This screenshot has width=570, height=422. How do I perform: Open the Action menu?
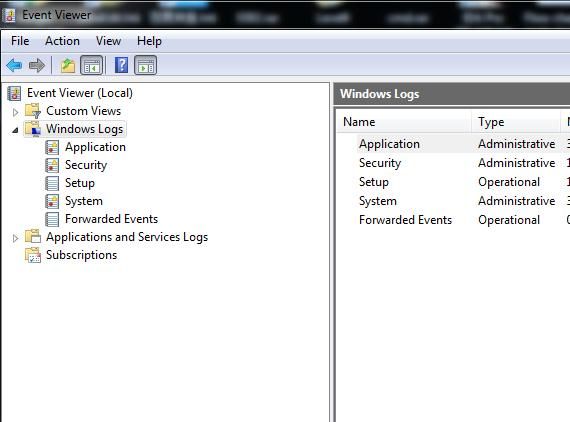tap(62, 41)
